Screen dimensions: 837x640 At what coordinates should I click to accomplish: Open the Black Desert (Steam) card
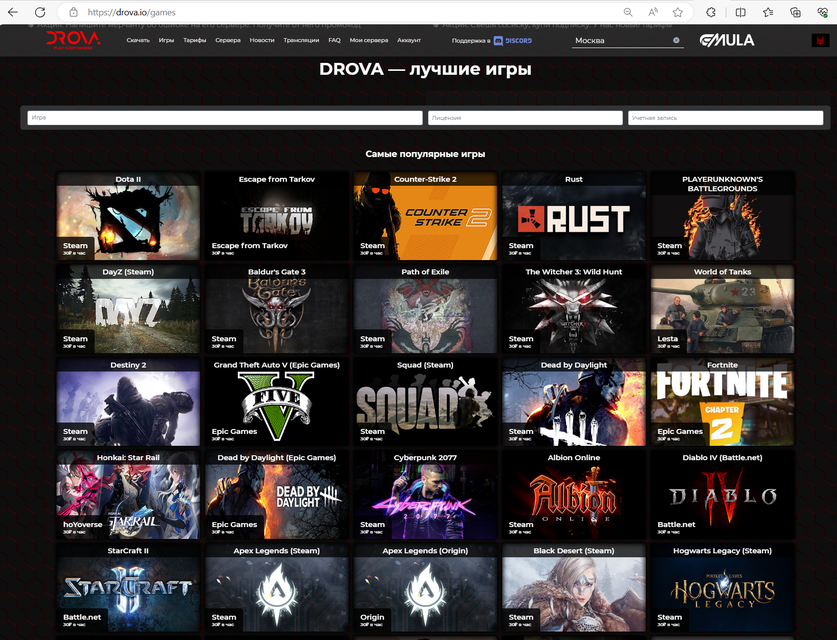pos(574,587)
